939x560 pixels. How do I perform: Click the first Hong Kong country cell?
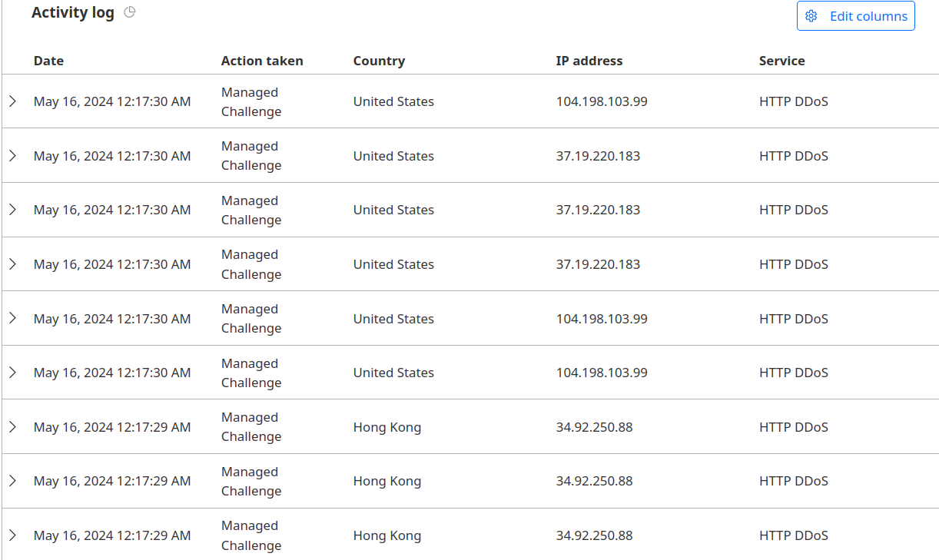[x=387, y=427]
